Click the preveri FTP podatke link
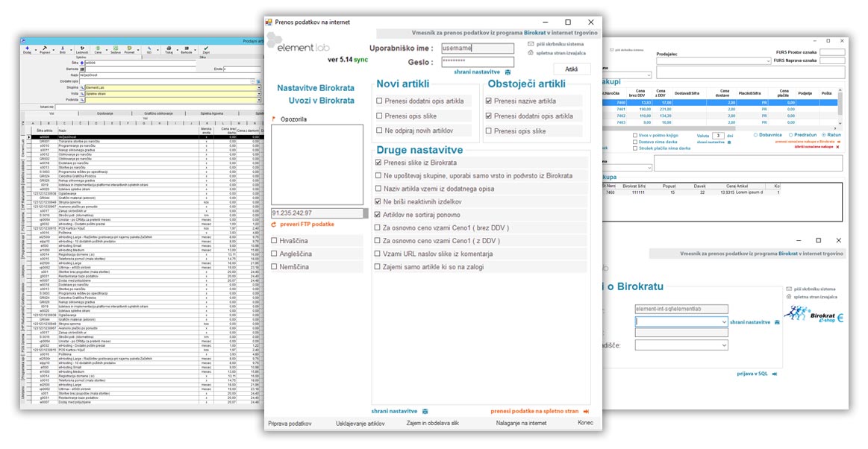 click(307, 224)
